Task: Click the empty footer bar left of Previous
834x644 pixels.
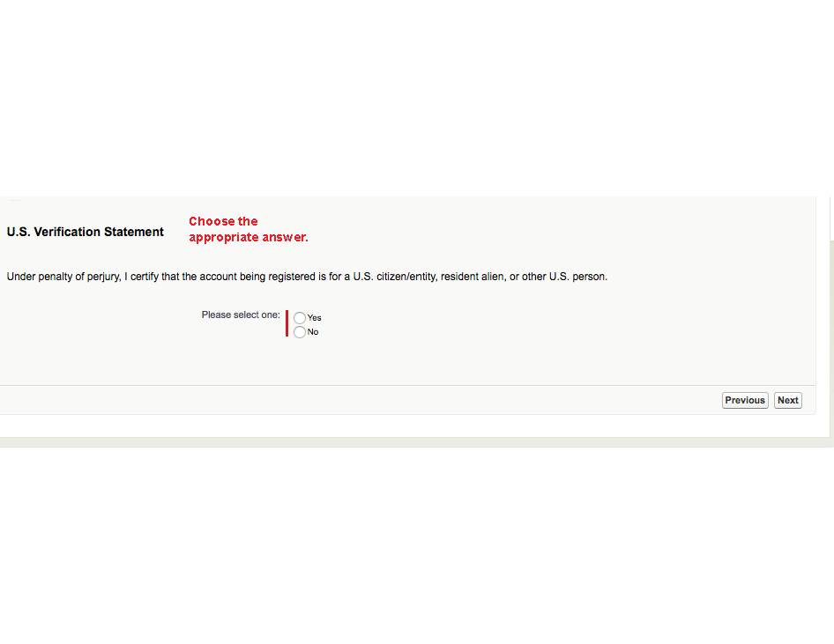Action: point(353,400)
